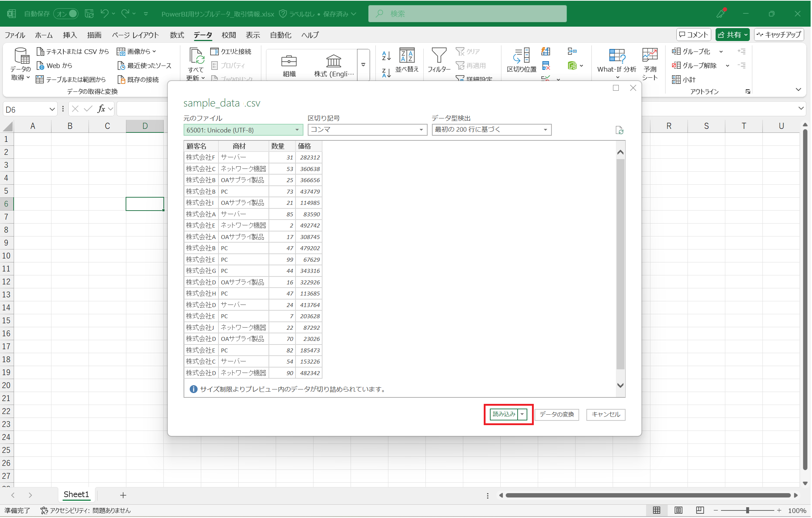Screen dimensions: 812x518
Task: Click the dialog preview scroll-down arrow
Action: coord(620,385)
